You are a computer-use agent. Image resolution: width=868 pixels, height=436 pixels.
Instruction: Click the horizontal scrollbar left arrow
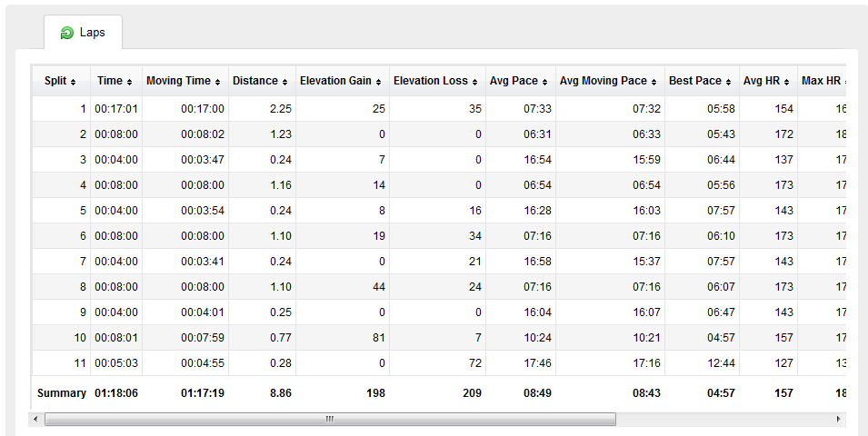click(36, 419)
